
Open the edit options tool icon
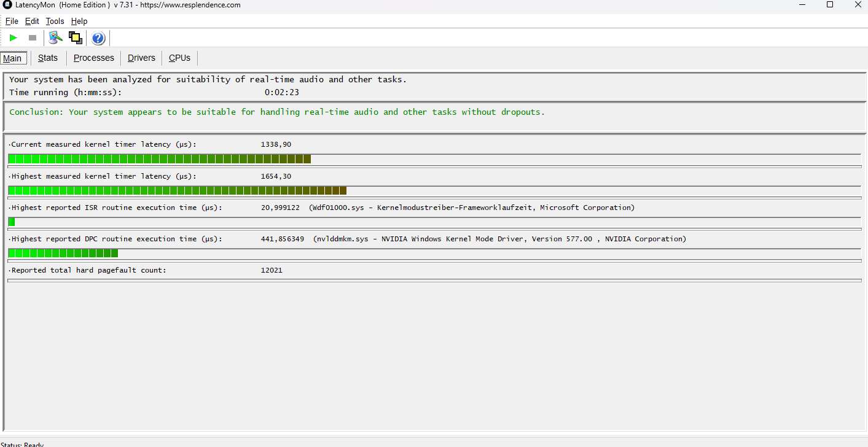55,37
